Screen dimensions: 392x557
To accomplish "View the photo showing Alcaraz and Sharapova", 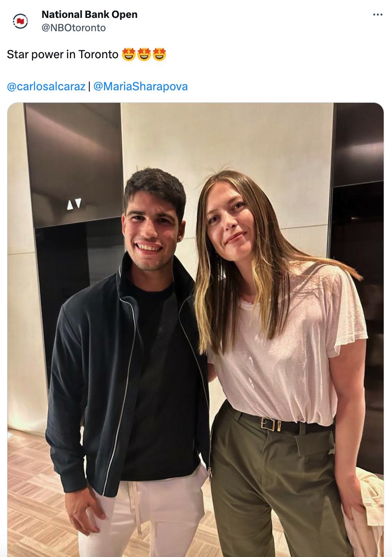I will (x=196, y=329).
